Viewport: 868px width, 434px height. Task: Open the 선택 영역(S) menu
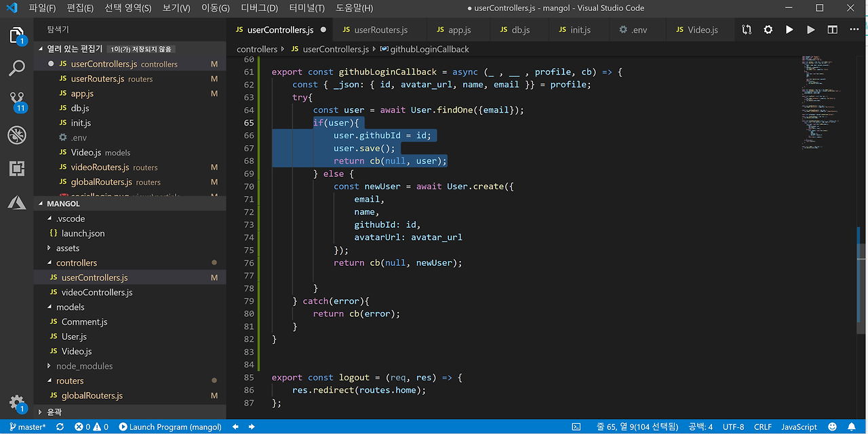(128, 8)
